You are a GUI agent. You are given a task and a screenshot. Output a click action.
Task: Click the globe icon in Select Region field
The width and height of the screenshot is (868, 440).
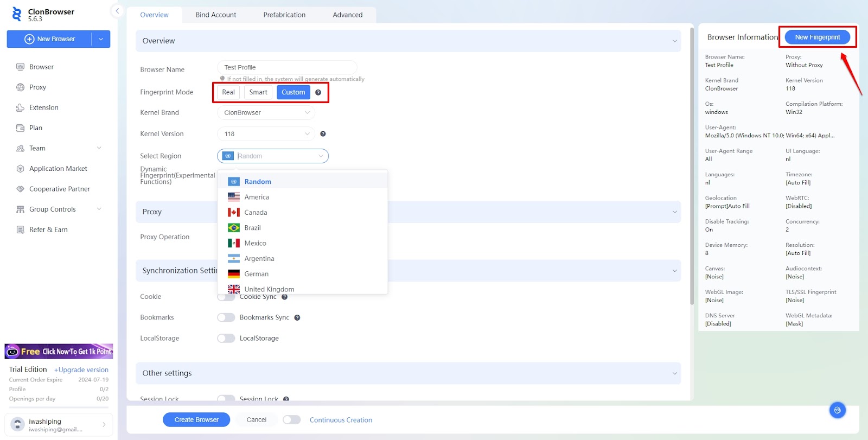click(228, 156)
